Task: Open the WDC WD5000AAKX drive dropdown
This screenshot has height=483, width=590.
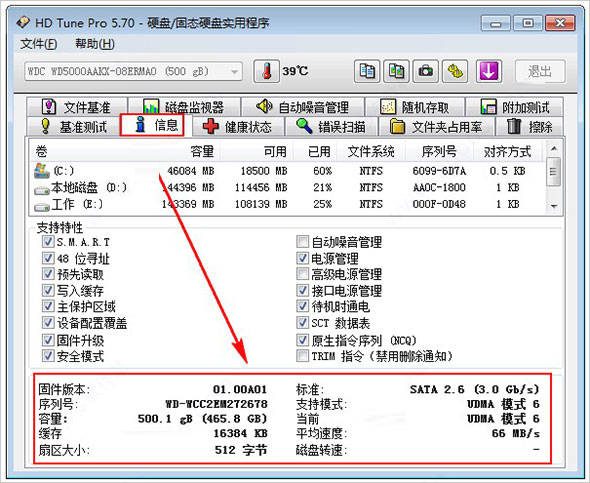Action: pos(134,71)
